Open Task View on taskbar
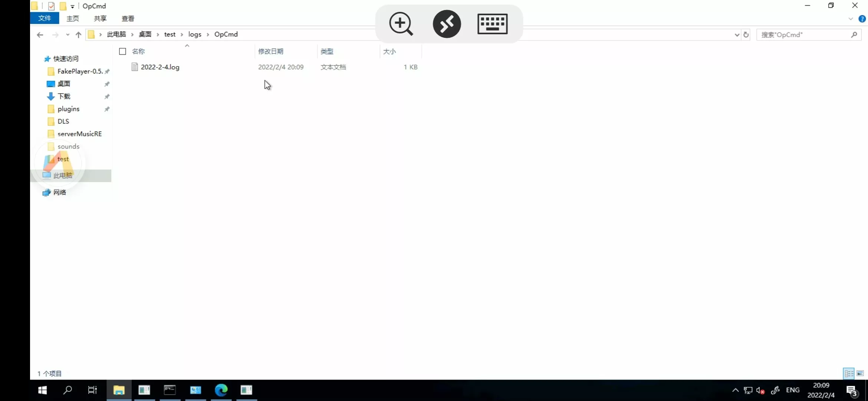Screen dimensions: 868x401 pos(92,390)
